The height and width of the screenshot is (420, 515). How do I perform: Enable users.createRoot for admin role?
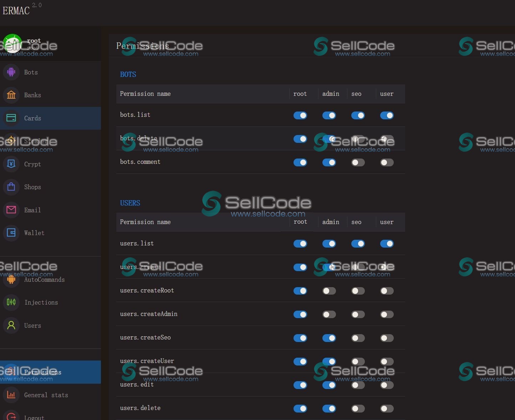[x=329, y=291]
